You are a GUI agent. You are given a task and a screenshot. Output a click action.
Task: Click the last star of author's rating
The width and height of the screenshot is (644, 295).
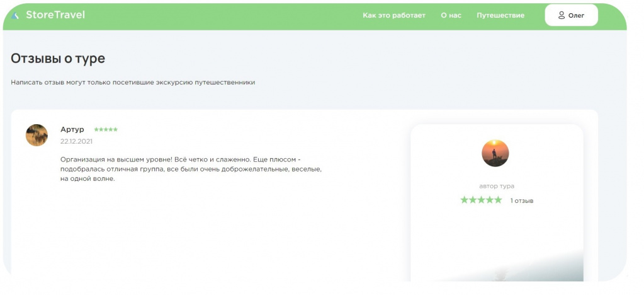(498, 200)
